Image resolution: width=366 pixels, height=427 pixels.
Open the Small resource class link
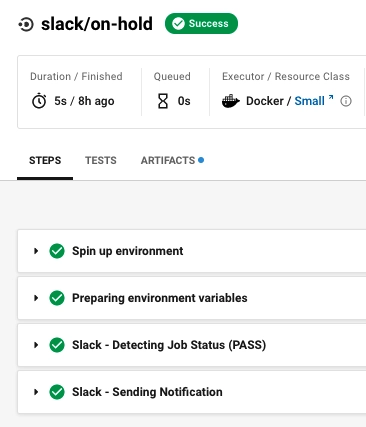pos(309,101)
